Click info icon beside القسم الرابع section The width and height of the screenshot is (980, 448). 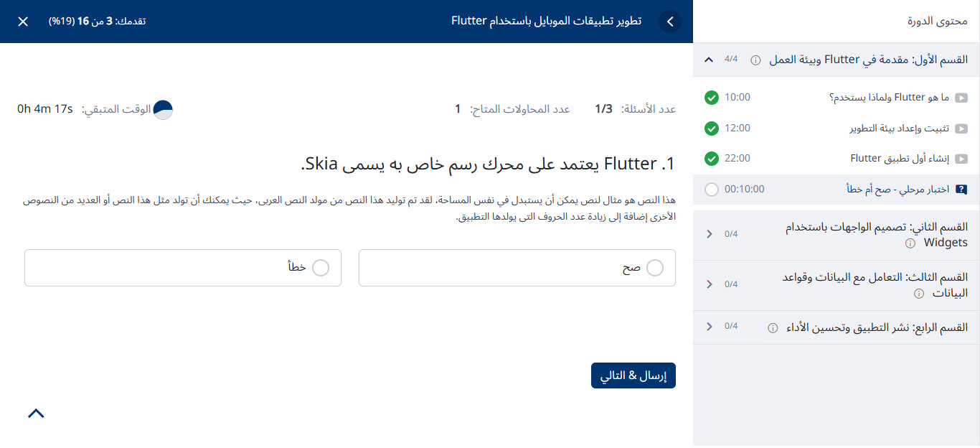click(x=773, y=327)
